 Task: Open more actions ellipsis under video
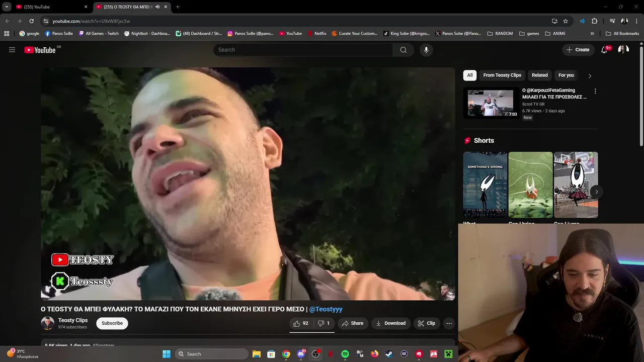click(449, 323)
